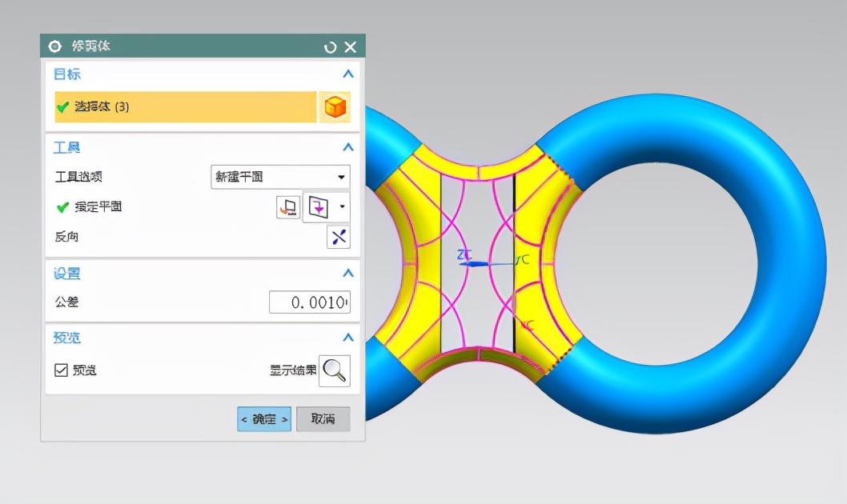847x504 pixels.
Task: Click the gear icon in the dialog title bar
Action: click(x=55, y=46)
